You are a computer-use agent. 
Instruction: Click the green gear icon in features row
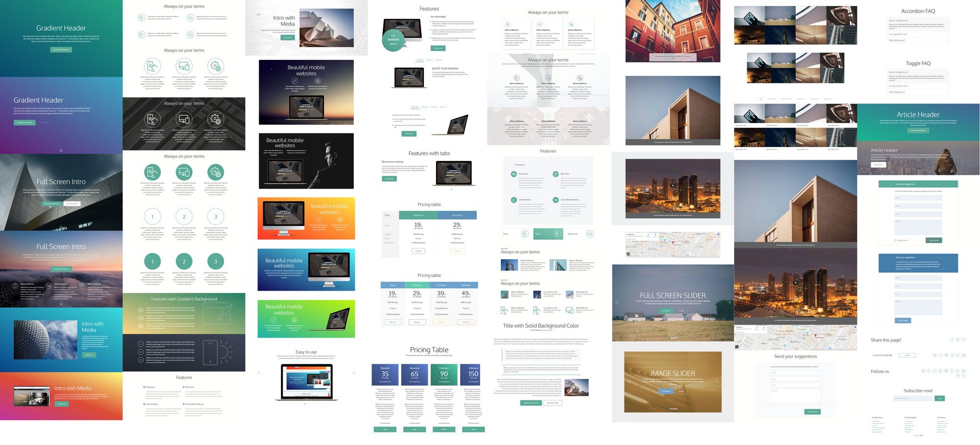(215, 172)
